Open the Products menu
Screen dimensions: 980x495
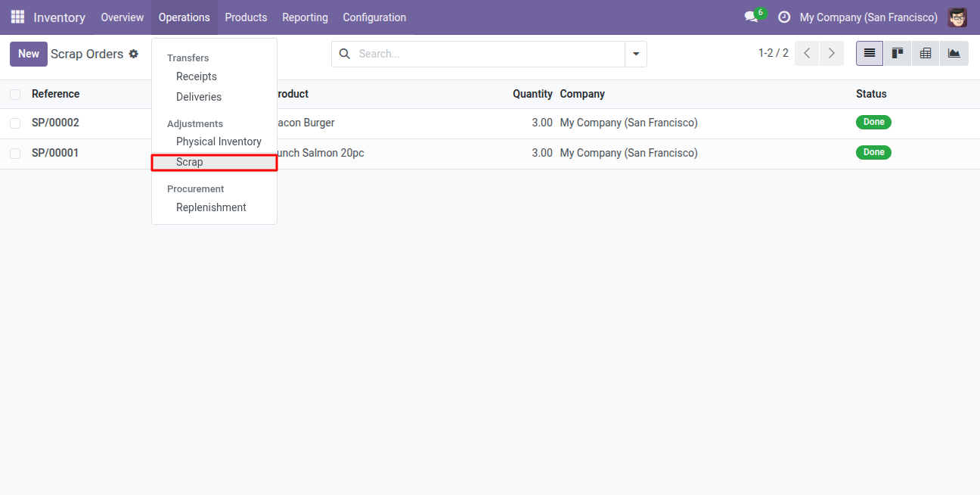click(246, 17)
